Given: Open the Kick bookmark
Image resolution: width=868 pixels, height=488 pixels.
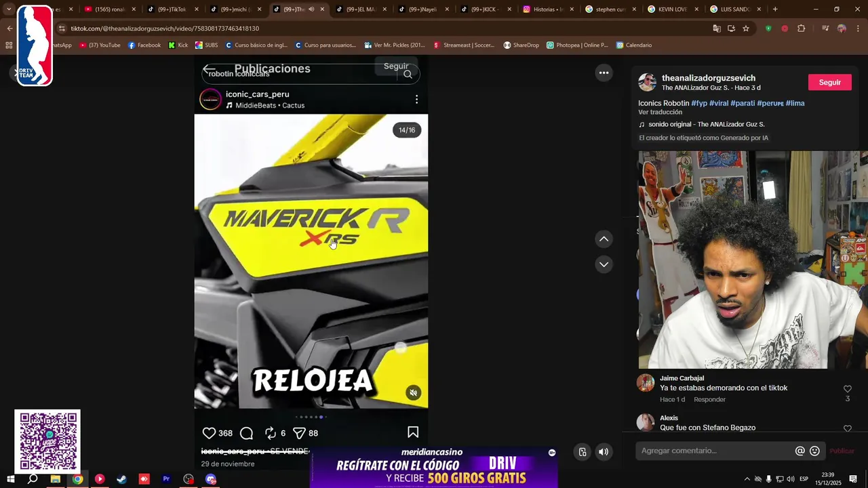Looking at the screenshot, I should tap(178, 45).
